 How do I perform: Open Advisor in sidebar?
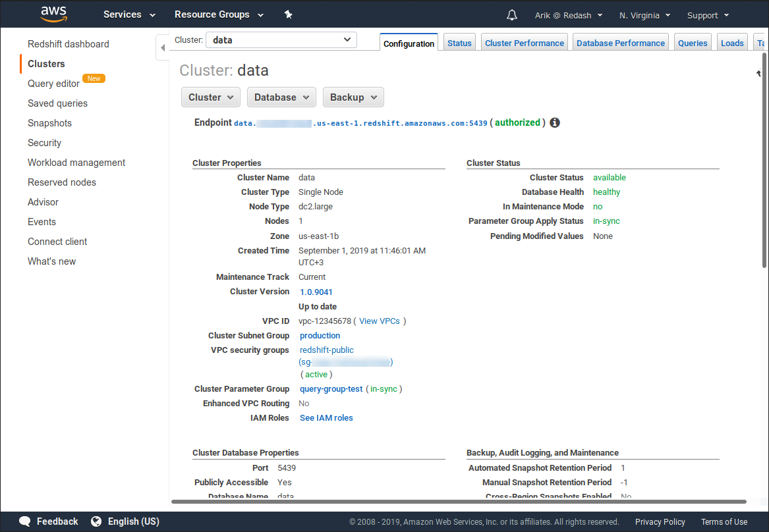[43, 202]
